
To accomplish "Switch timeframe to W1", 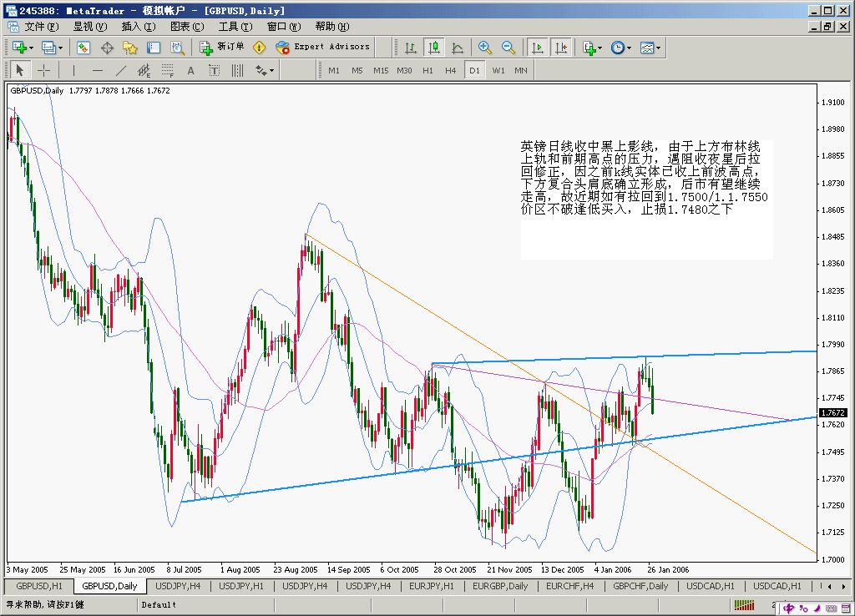I will pos(498,70).
